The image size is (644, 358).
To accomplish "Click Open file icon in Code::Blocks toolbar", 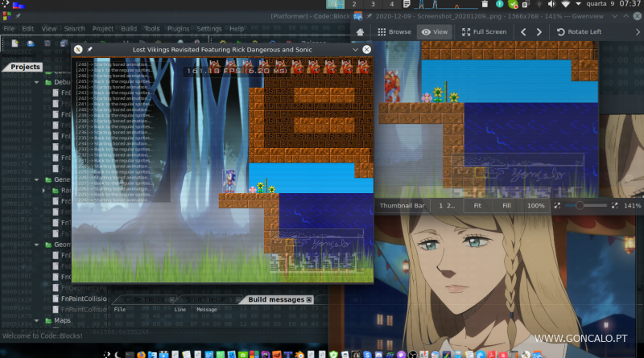I will (x=31, y=43).
